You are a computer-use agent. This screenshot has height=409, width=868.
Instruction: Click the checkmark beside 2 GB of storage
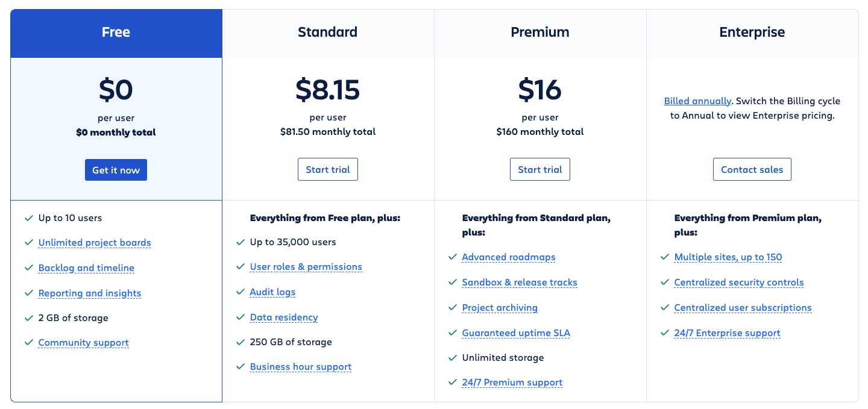coord(28,317)
